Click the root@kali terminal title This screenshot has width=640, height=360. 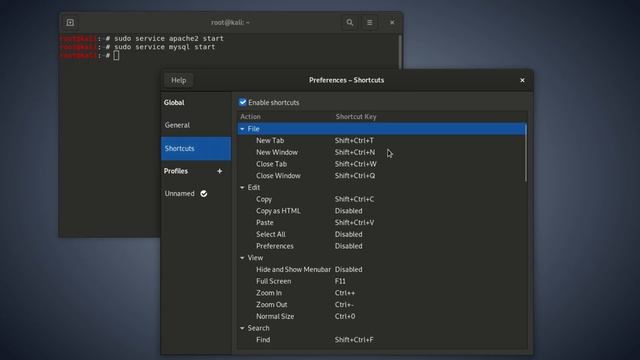pos(230,22)
